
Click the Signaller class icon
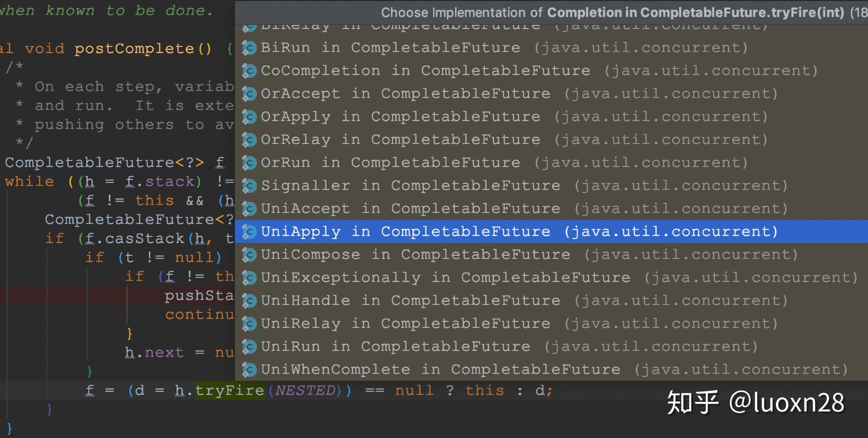[x=249, y=185]
